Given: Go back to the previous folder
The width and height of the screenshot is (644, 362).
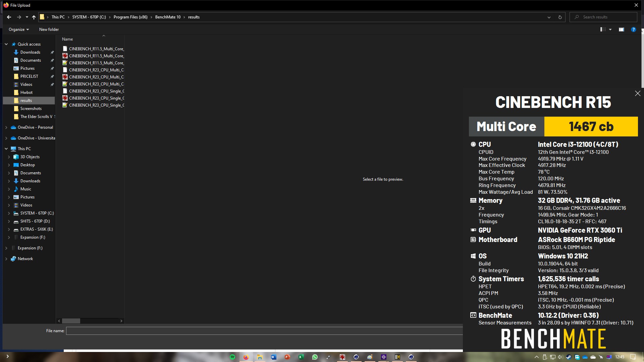Looking at the screenshot, I should tap(9, 17).
